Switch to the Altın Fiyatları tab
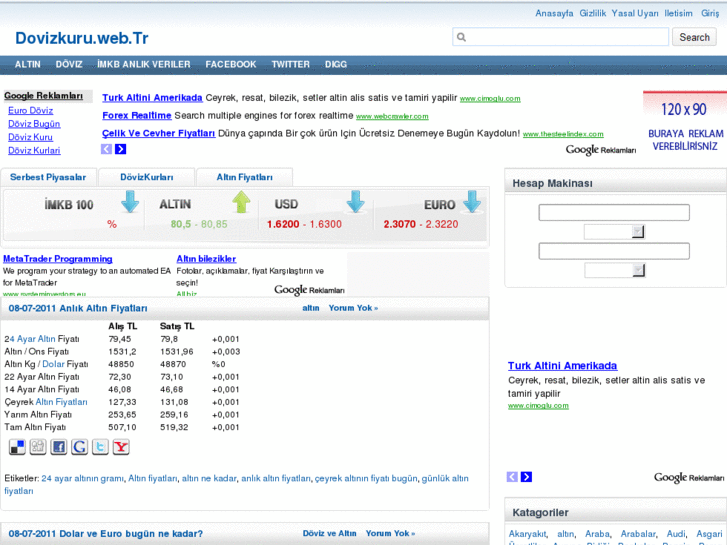Viewport: 727px width, 545px height. (244, 177)
